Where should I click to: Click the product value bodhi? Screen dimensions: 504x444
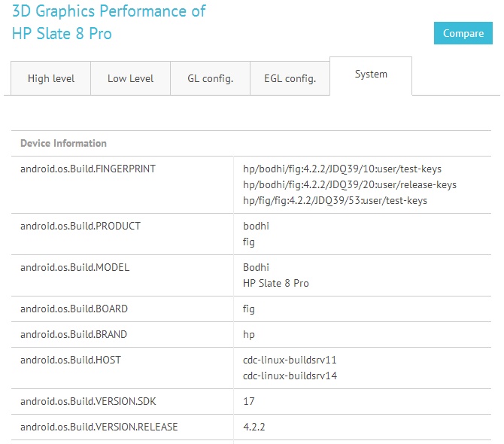coord(256,226)
